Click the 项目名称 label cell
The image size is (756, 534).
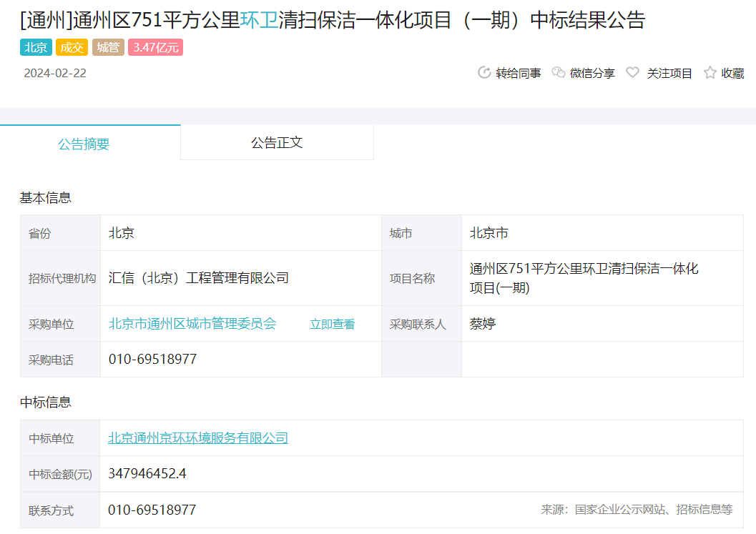421,278
